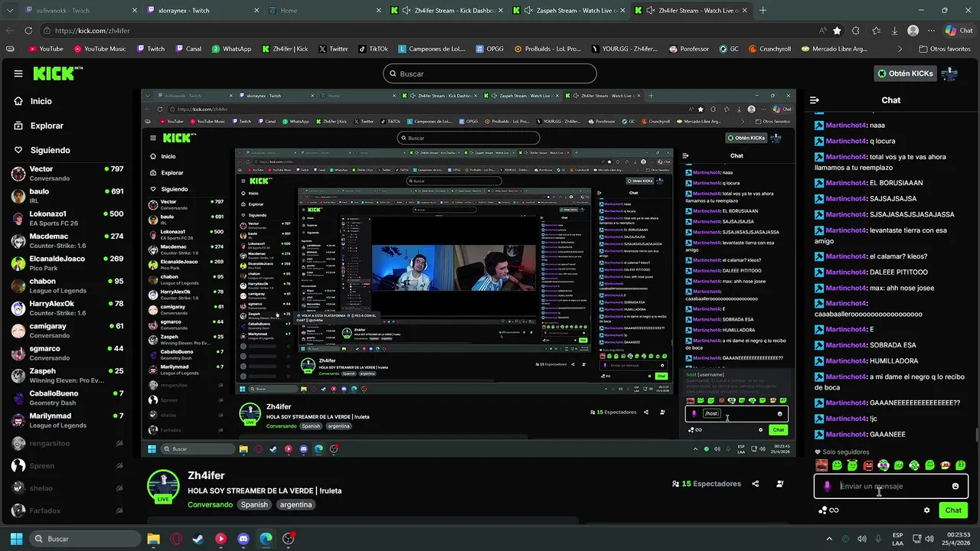Click channel points icon beside infinity symbol
980x551 pixels.
tap(822, 510)
